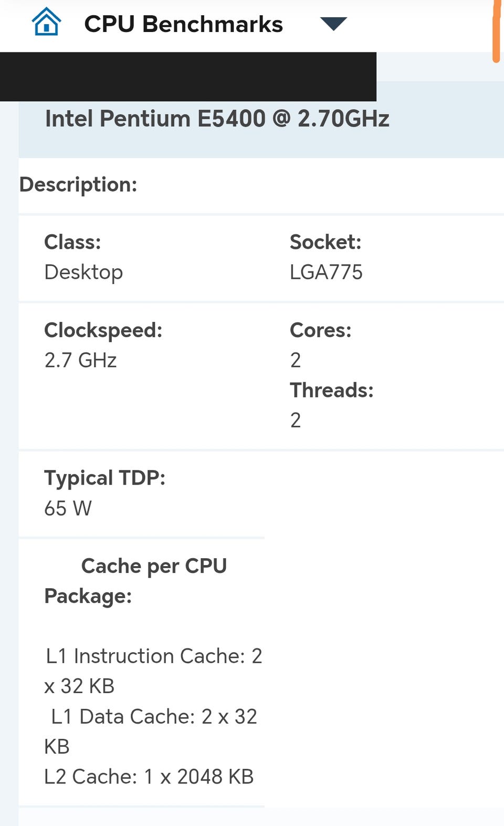Select the 2.7 GHz clockspeed value
Screen dimensions: 504x826
point(80,360)
